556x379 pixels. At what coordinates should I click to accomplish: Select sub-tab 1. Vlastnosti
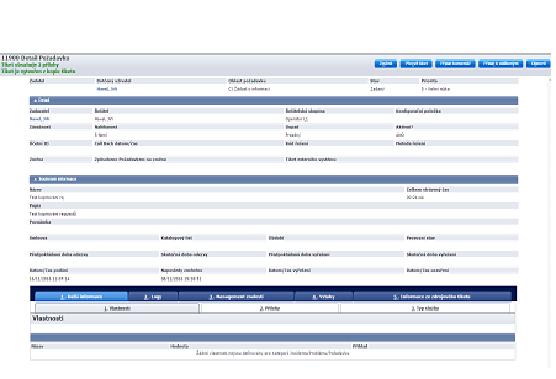tap(117, 308)
